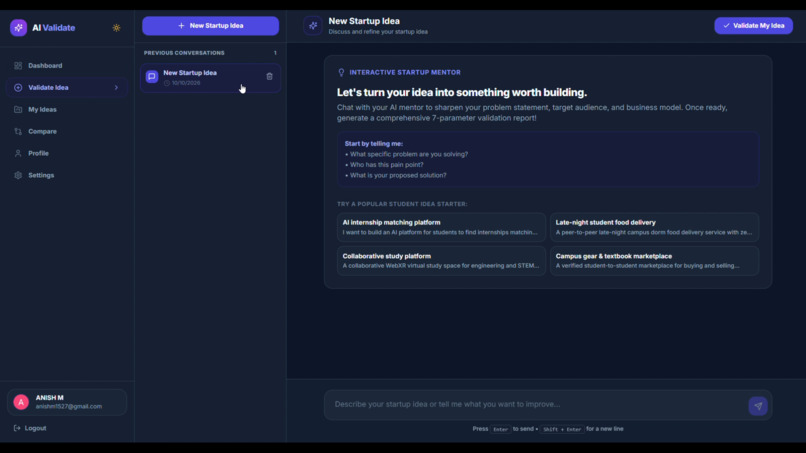Choose Late-night student food delivery starter
806x453 pixels.
[654, 227]
